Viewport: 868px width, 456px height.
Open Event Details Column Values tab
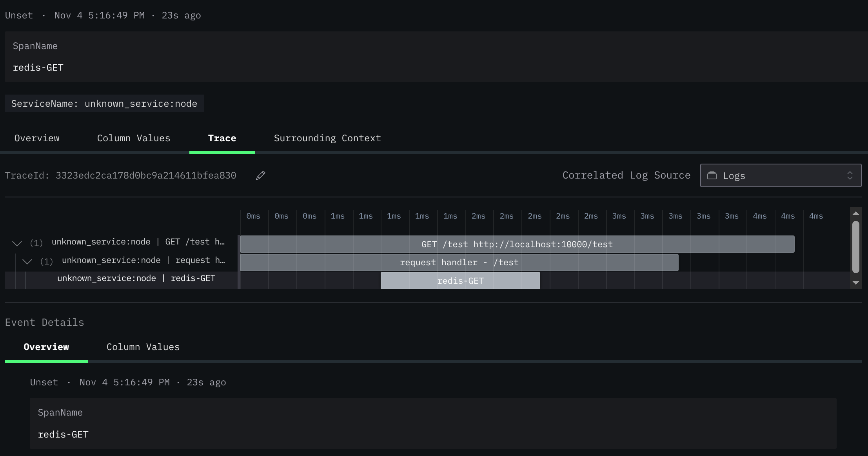point(143,347)
